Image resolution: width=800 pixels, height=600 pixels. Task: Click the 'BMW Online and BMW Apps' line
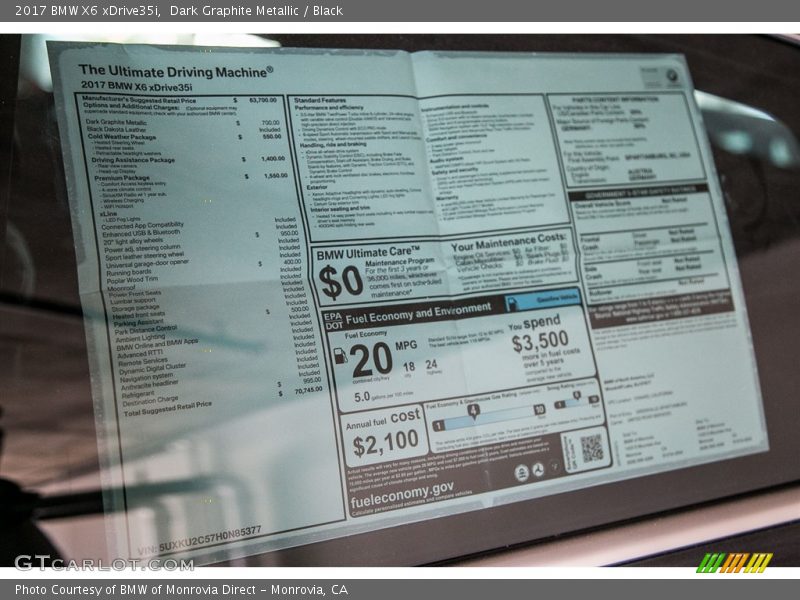coord(157,344)
